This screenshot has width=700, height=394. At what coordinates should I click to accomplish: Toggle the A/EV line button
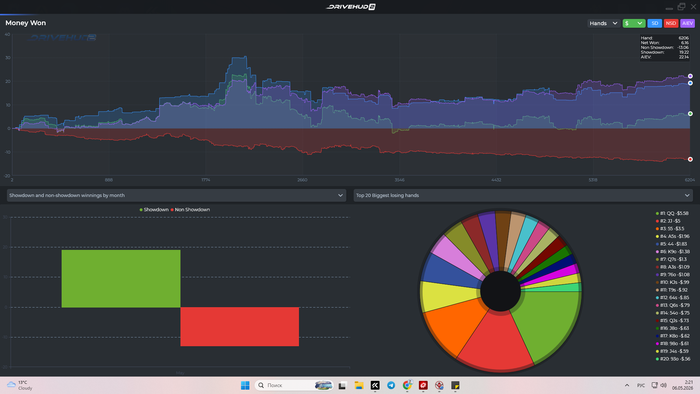pos(688,23)
